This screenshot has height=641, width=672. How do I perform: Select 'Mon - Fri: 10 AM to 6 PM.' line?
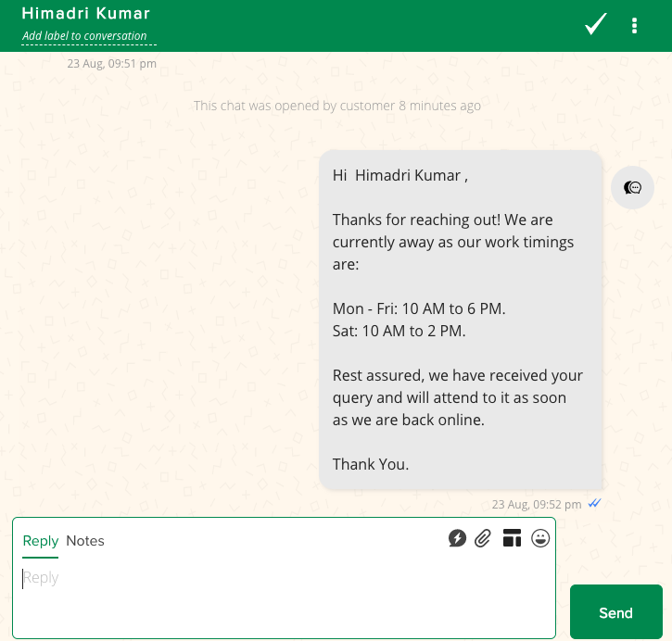[x=419, y=308]
